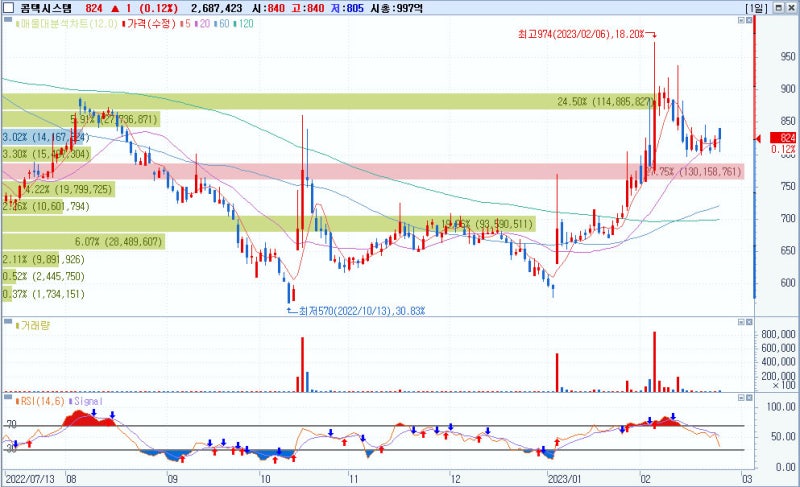Collapse the price chart pane
The height and width of the screenshot is (487, 800).
tap(741, 20)
